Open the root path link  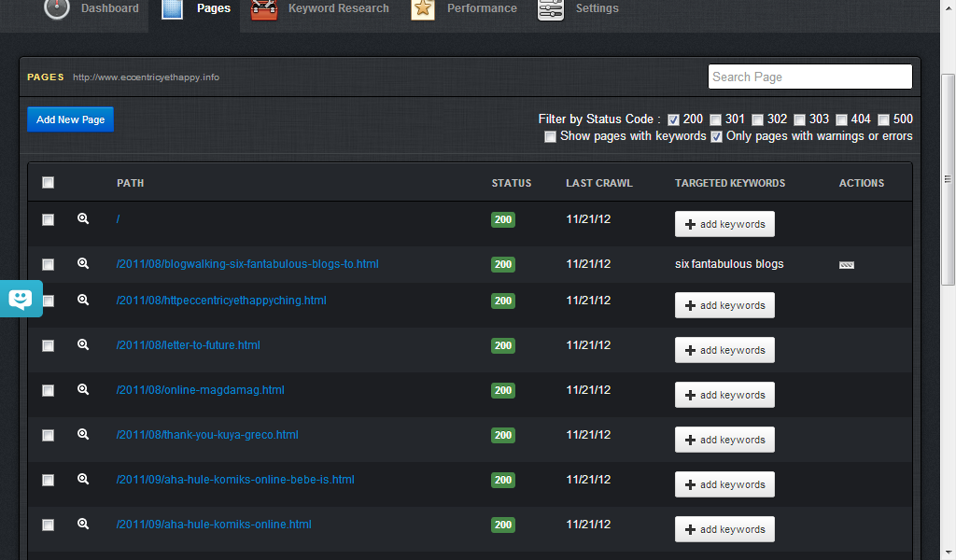coord(119,219)
